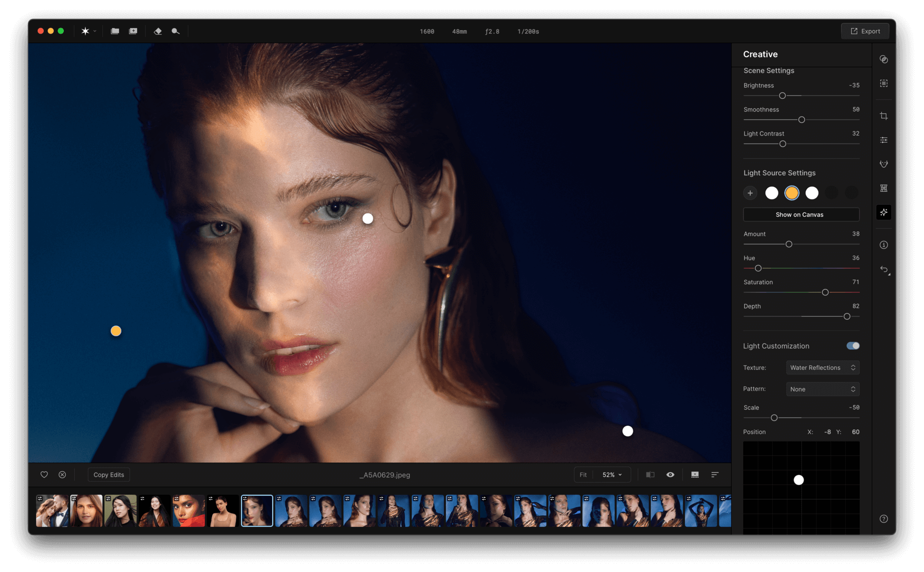Screen dimensions: 924x572
Task: Click the f2.8 aperture value
Action: pos(492,32)
